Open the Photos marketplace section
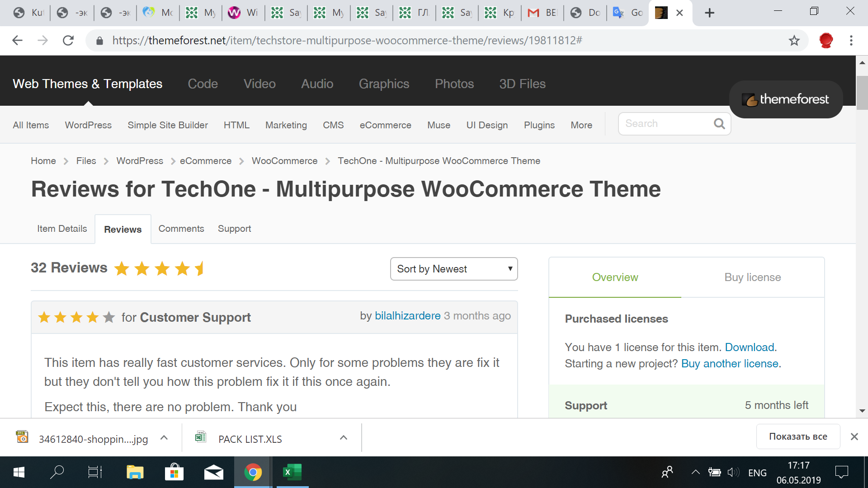 click(x=454, y=84)
